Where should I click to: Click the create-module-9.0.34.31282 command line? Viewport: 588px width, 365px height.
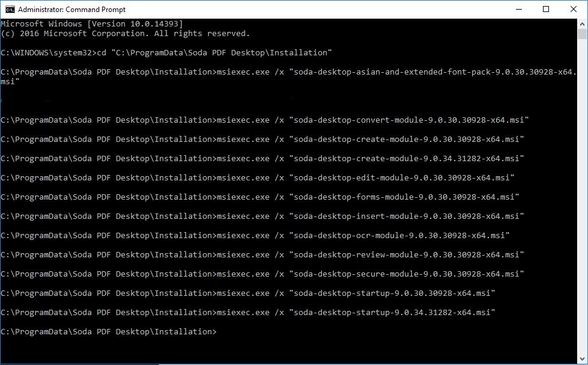[262, 159]
